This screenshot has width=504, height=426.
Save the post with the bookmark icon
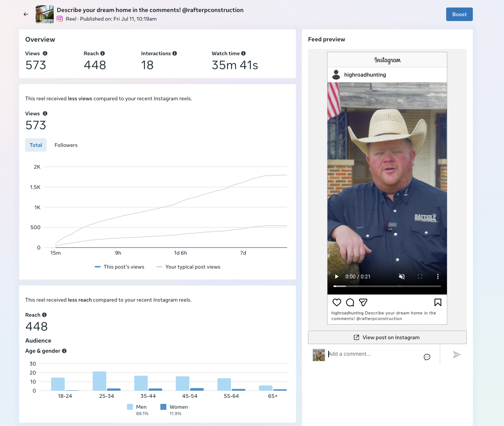click(x=438, y=302)
